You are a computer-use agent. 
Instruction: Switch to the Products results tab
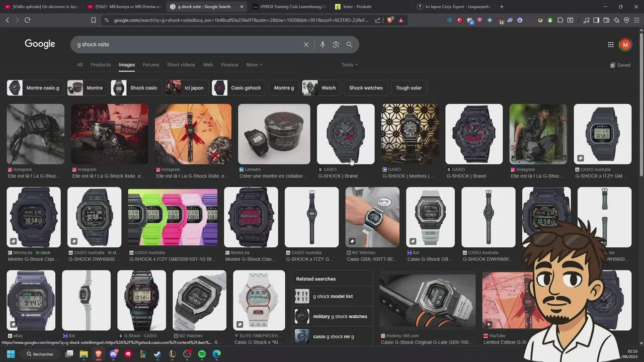click(x=101, y=65)
